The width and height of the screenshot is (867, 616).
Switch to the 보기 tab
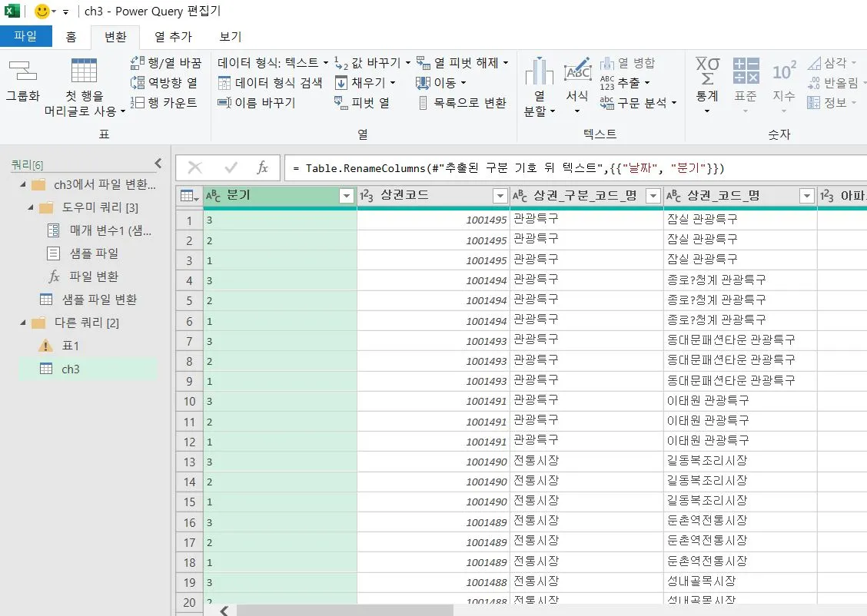tap(231, 36)
